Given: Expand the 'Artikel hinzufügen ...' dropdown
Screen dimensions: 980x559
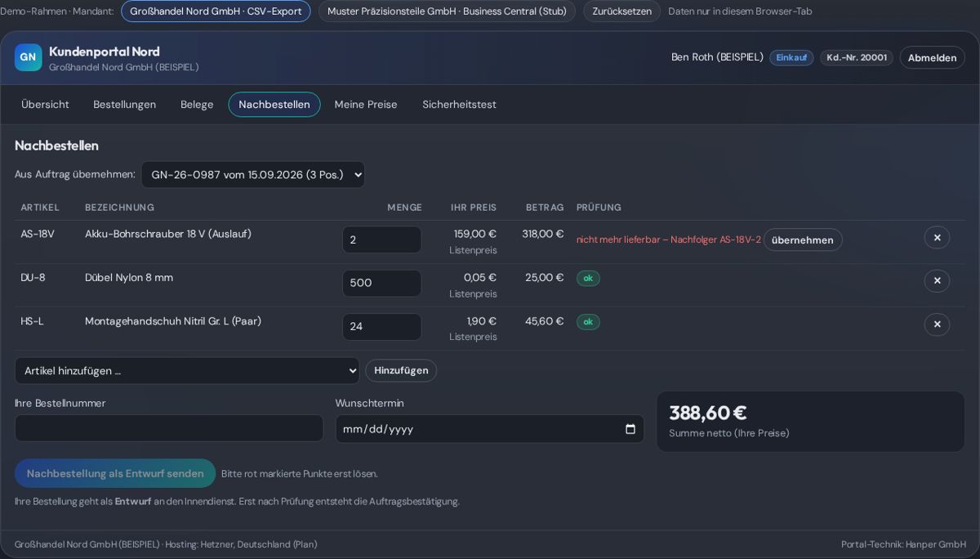Looking at the screenshot, I should point(187,371).
